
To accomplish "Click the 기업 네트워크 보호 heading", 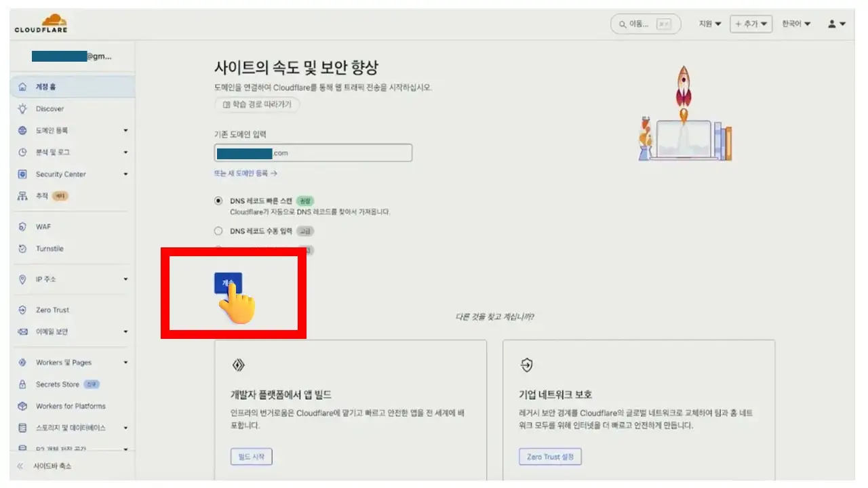I will pos(555,394).
